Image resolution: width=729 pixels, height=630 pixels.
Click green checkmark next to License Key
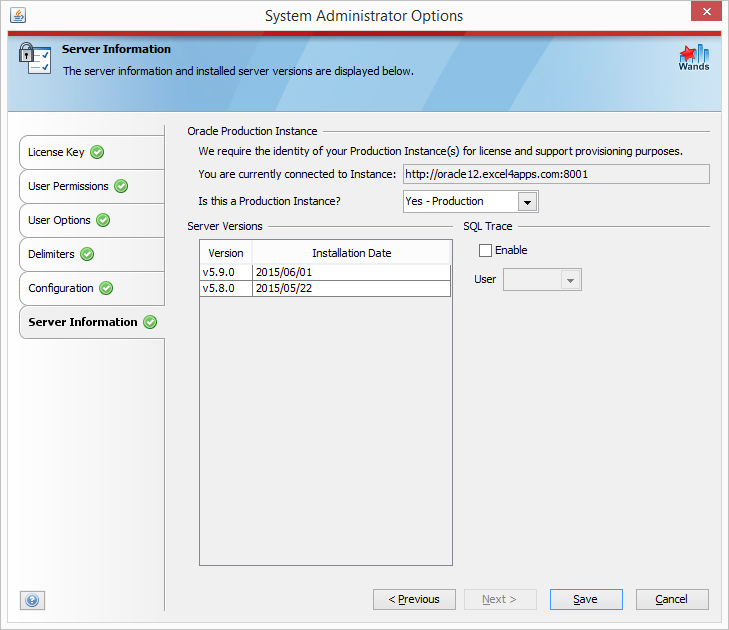coord(97,152)
